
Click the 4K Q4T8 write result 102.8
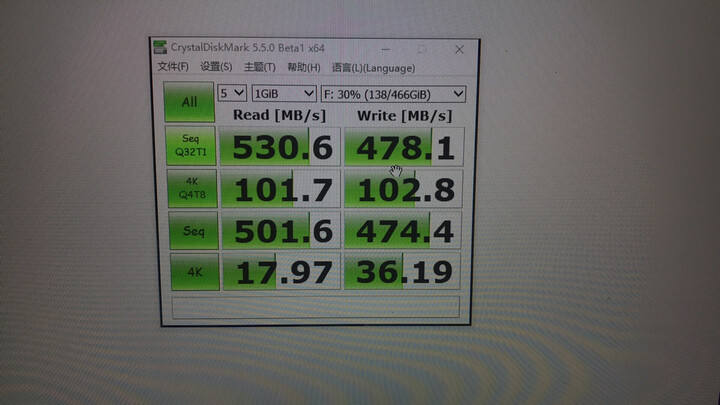404,189
